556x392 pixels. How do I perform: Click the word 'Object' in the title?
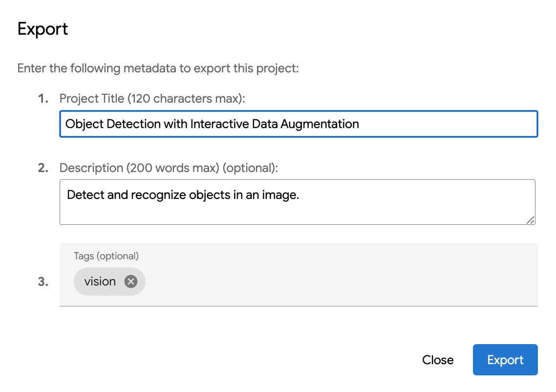(84, 124)
